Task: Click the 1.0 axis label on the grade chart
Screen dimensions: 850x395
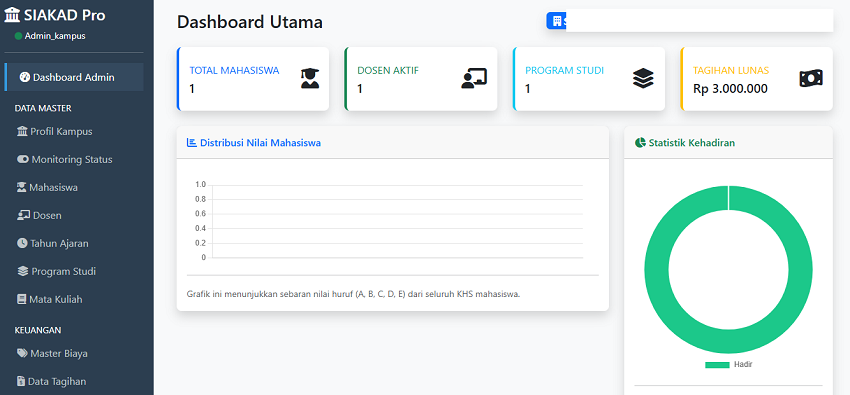Action: (201, 185)
